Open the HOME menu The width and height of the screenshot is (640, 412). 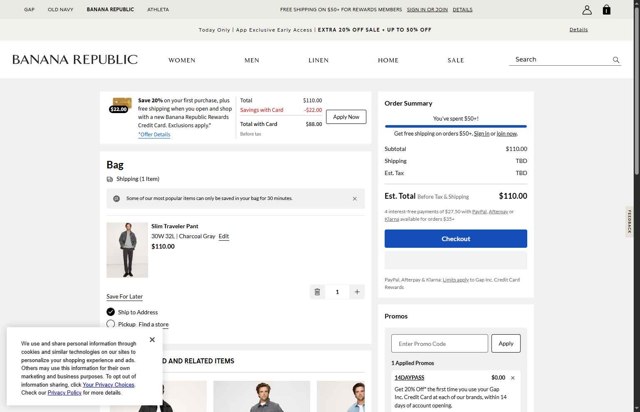click(x=388, y=60)
